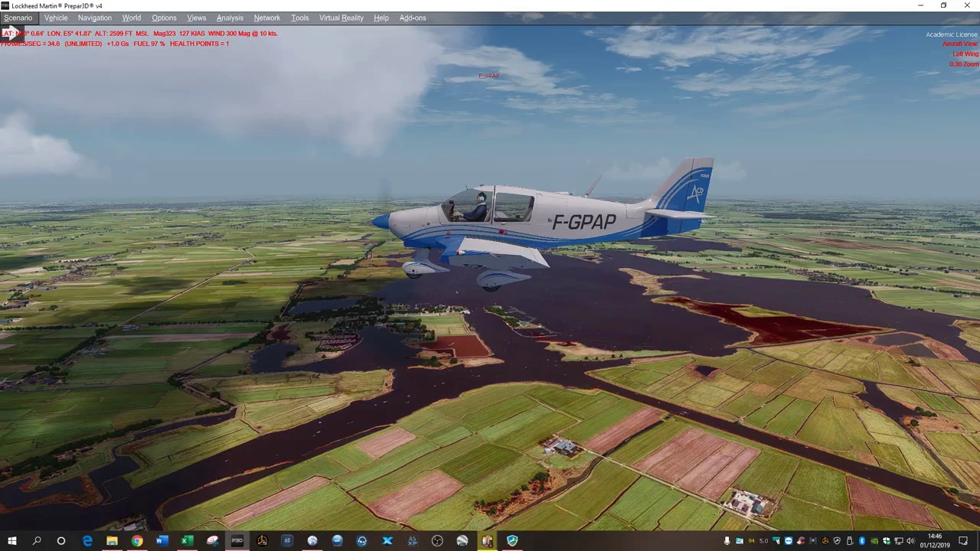Click the safely remove USB tray icon
980x551 pixels.
tap(849, 541)
